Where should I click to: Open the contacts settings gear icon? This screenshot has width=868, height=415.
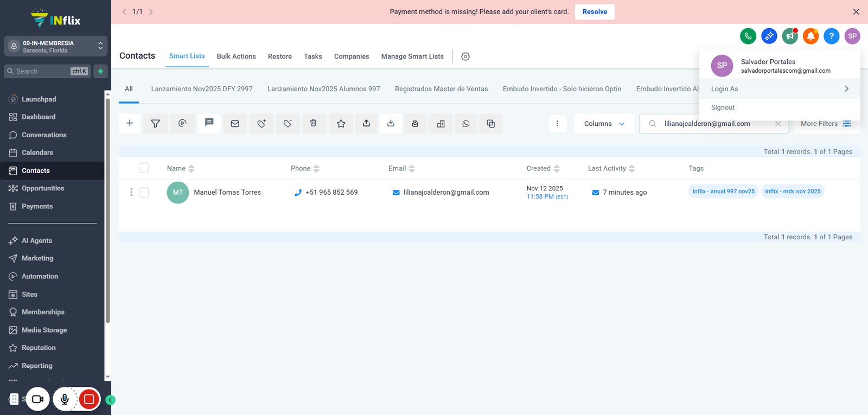[465, 56]
